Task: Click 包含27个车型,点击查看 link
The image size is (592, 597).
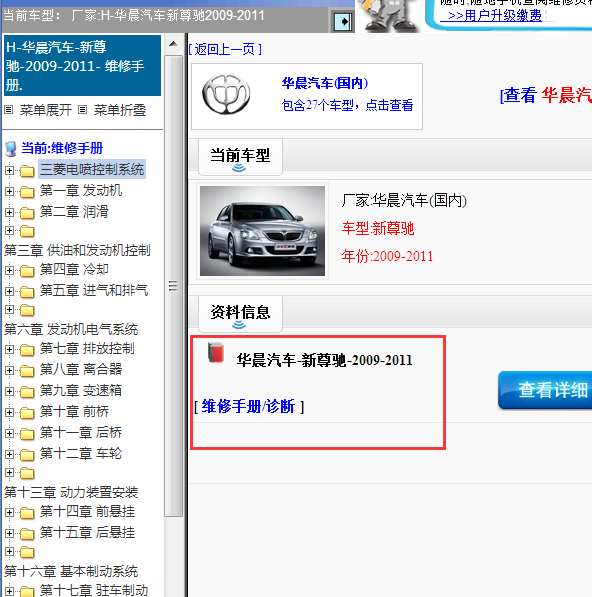Action: coord(347,105)
